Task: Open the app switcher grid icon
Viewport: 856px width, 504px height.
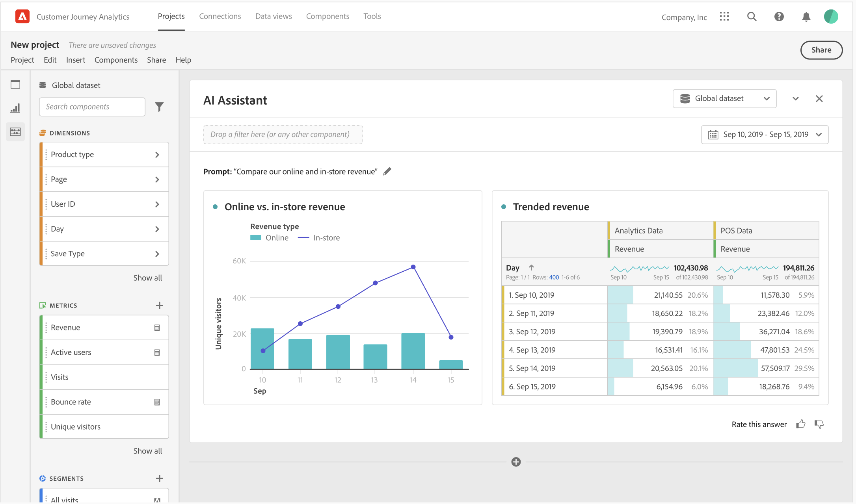Action: click(x=724, y=17)
